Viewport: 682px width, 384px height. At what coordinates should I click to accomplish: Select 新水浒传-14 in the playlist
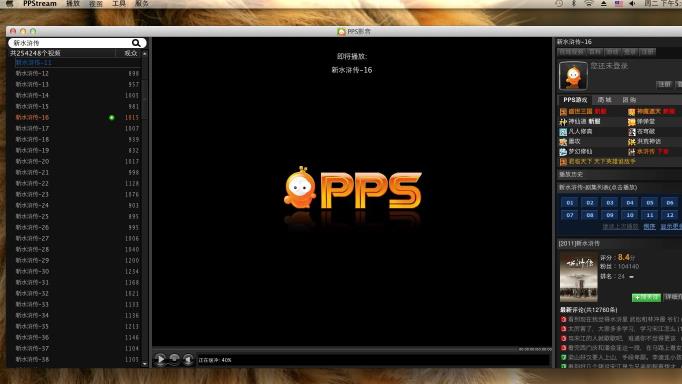click(77, 95)
